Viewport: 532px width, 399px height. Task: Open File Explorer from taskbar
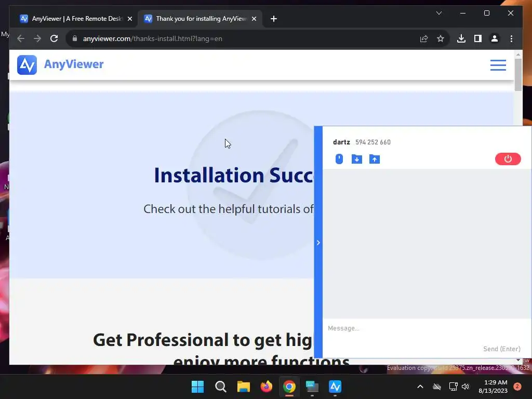(243, 387)
